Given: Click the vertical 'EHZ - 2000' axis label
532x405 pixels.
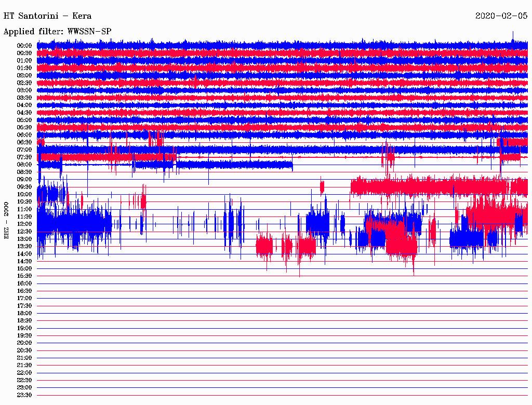Looking at the screenshot, I should [7, 220].
